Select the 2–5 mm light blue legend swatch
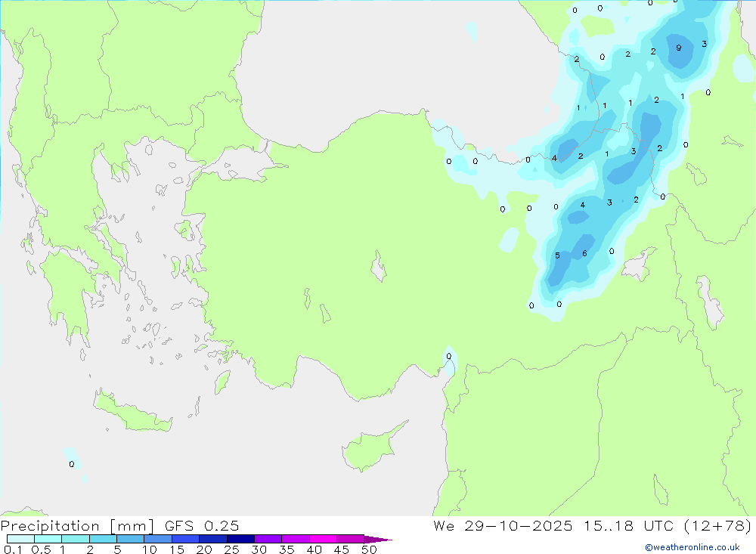Image resolution: width=756 pixels, height=554 pixels. pos(103,539)
